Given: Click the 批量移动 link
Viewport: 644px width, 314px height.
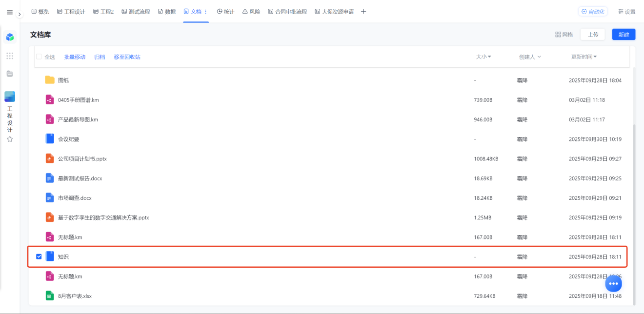Looking at the screenshot, I should [x=75, y=57].
